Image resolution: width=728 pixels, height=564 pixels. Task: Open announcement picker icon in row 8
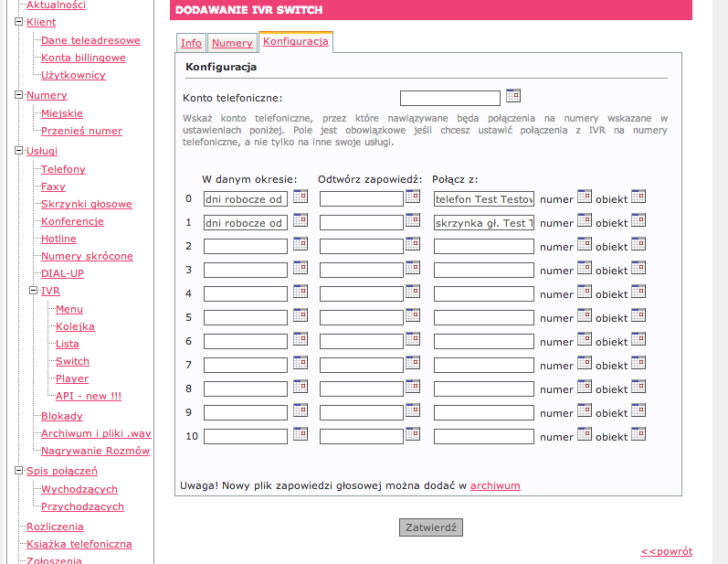coord(413,386)
